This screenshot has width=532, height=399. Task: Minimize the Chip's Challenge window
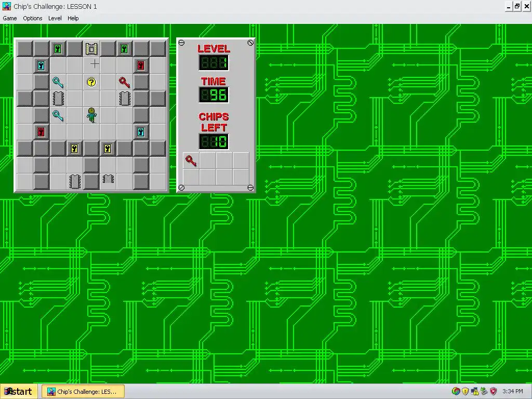(x=509, y=6)
